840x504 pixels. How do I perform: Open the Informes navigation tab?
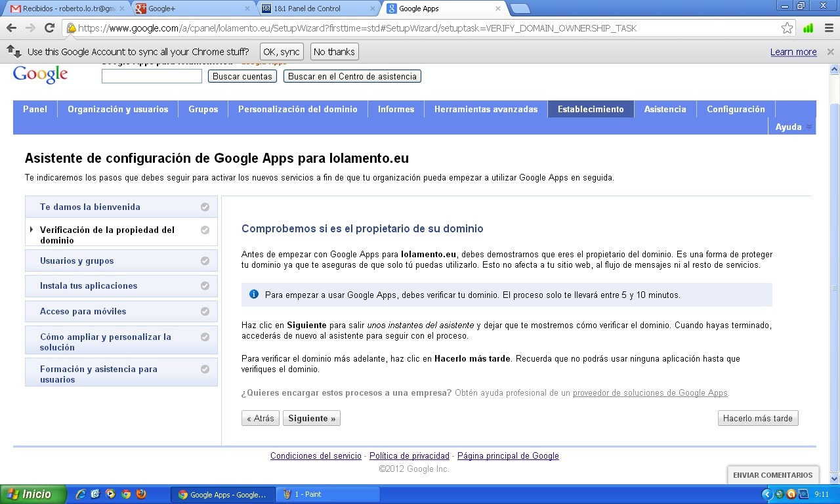(396, 109)
